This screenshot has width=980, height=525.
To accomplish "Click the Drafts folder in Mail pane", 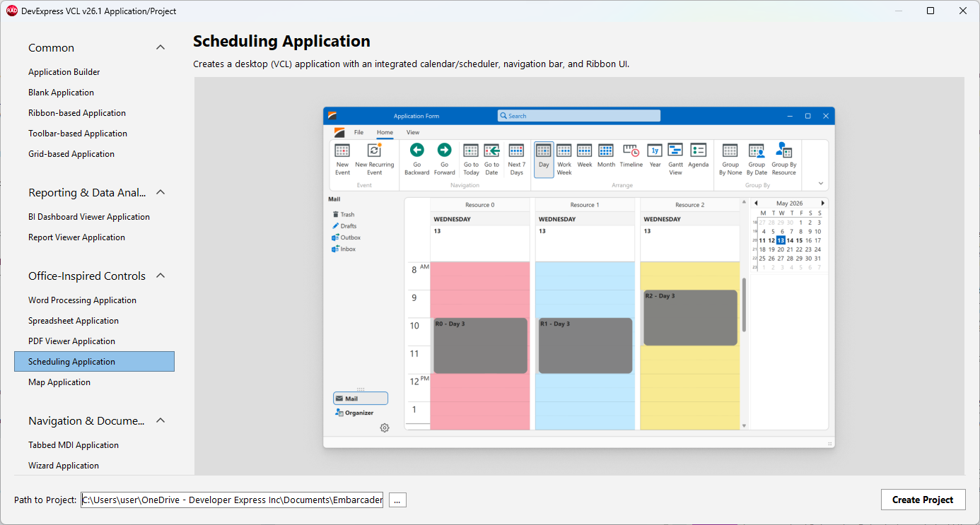I will pos(344,226).
